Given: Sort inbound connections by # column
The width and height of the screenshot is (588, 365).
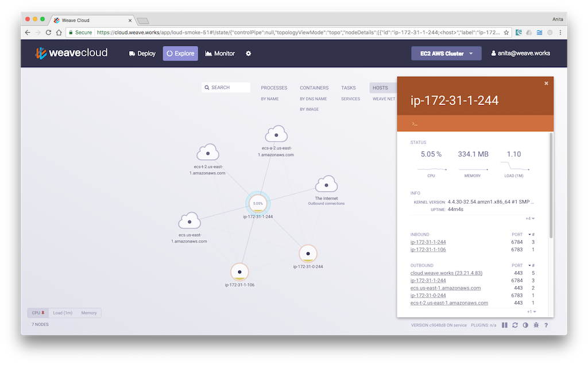Looking at the screenshot, I should click(532, 235).
